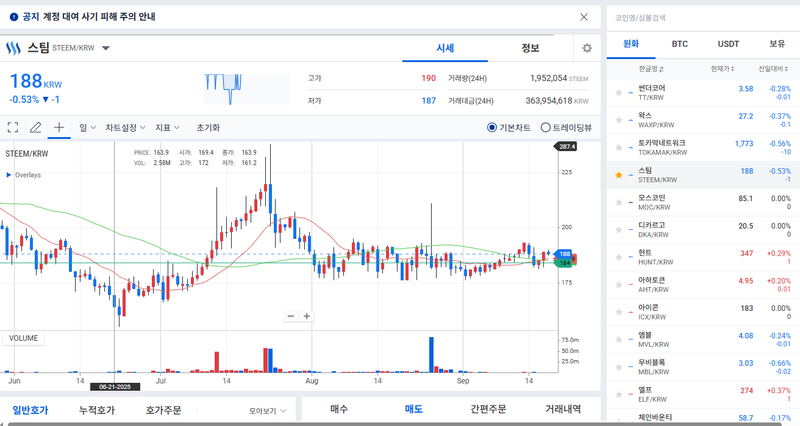Favorite the 디카르고 DKA/KRW star

click(618, 230)
